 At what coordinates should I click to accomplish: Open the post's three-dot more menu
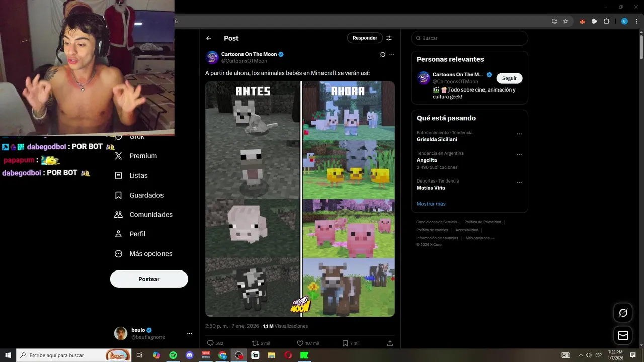click(x=392, y=54)
